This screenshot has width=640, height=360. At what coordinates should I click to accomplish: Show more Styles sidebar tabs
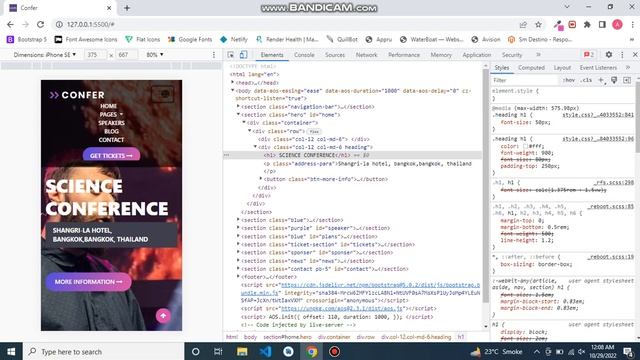click(x=628, y=68)
